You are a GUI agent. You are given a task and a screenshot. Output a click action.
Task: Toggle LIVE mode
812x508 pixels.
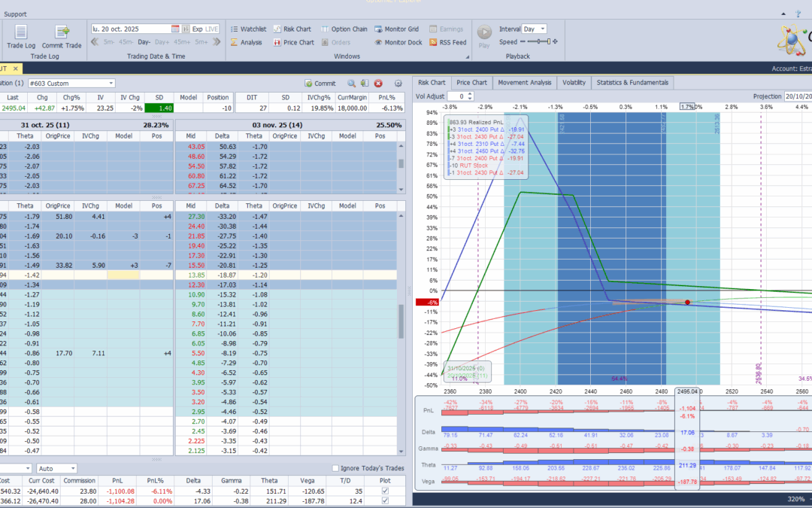tap(211, 29)
